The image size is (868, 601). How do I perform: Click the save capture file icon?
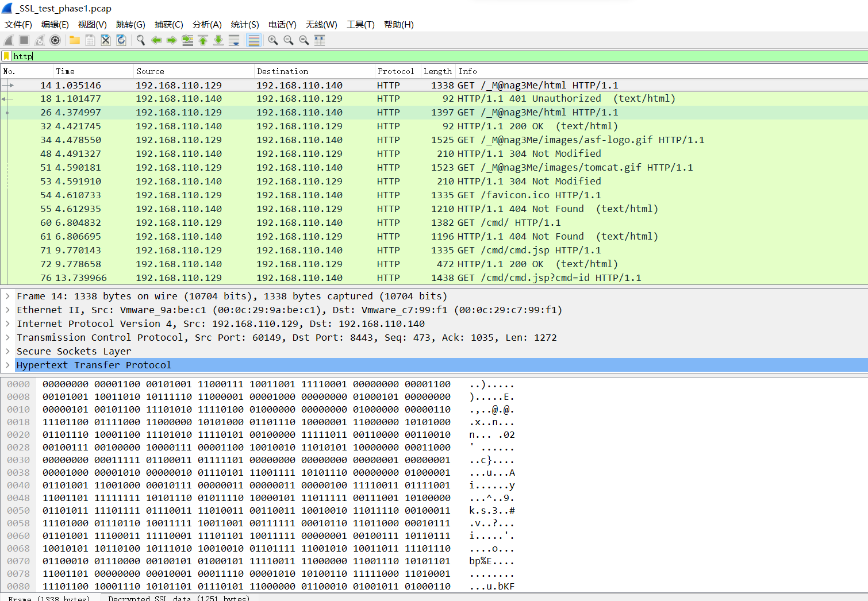point(90,40)
